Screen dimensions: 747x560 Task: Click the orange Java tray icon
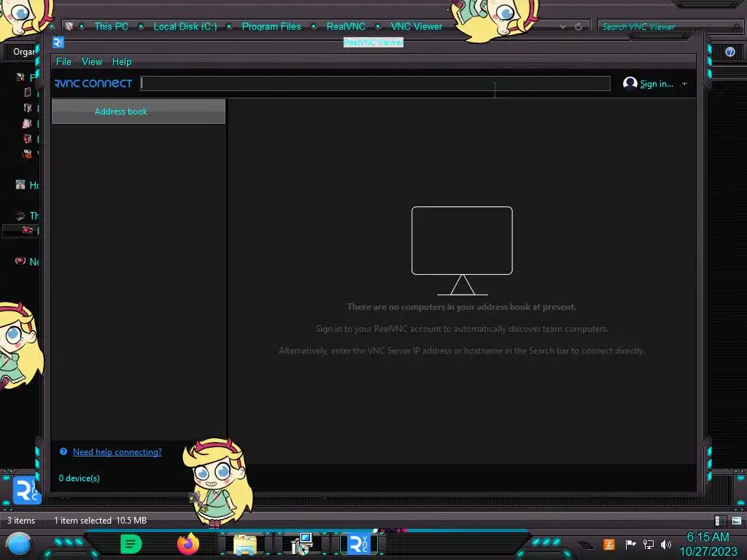609,544
